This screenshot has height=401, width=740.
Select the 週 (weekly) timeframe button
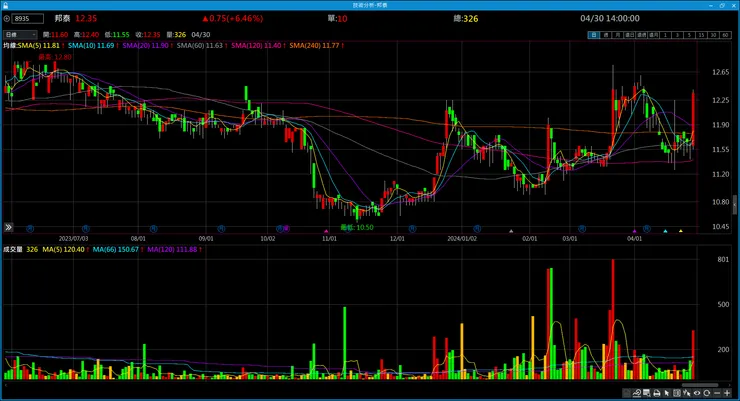(x=605, y=35)
